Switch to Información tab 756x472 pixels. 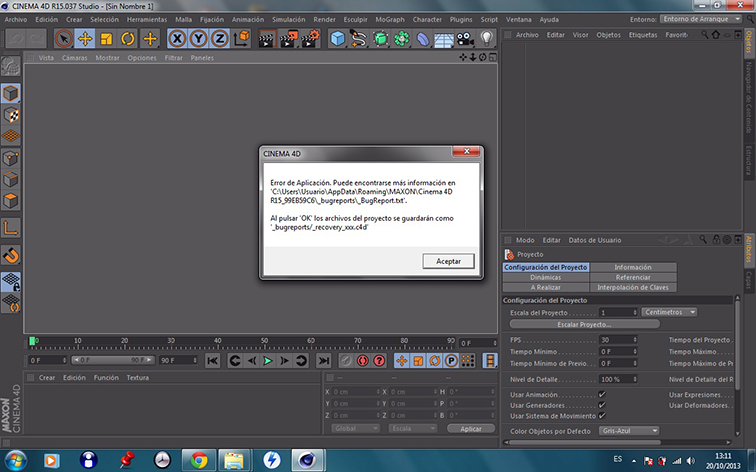[x=633, y=267]
